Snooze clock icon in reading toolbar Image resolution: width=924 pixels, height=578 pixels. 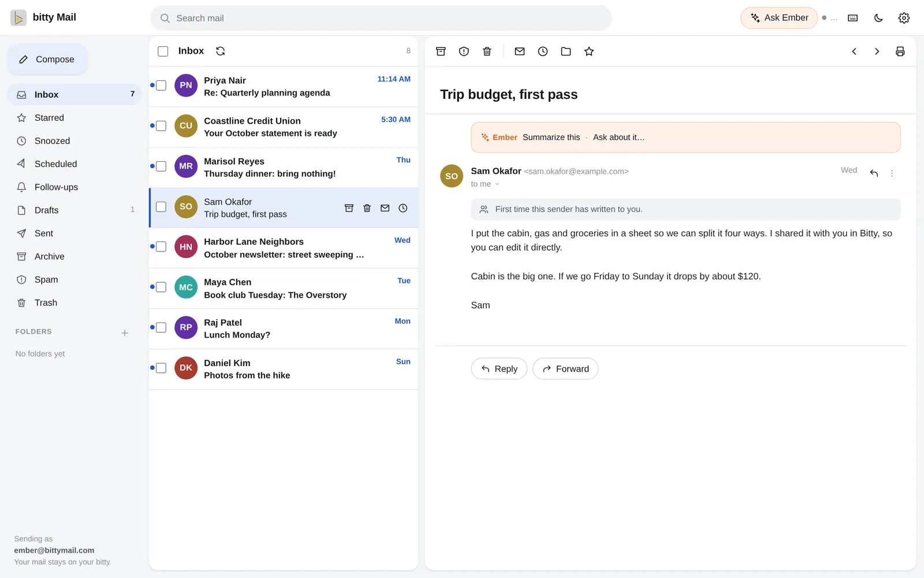543,51
